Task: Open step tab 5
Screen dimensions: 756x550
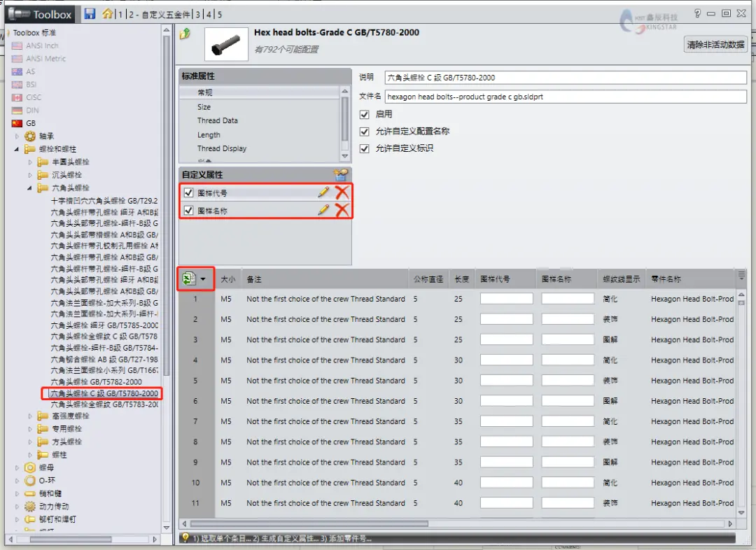Action: [x=220, y=15]
